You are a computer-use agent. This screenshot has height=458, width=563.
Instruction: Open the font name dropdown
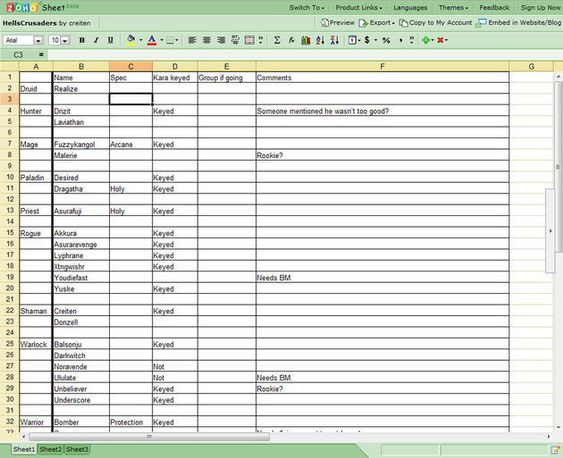[x=38, y=41]
